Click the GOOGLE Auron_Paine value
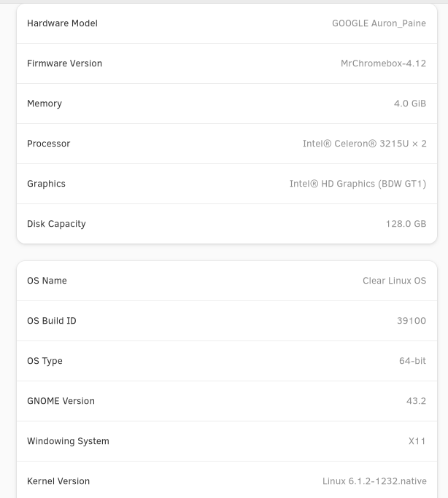 pyautogui.click(x=379, y=23)
